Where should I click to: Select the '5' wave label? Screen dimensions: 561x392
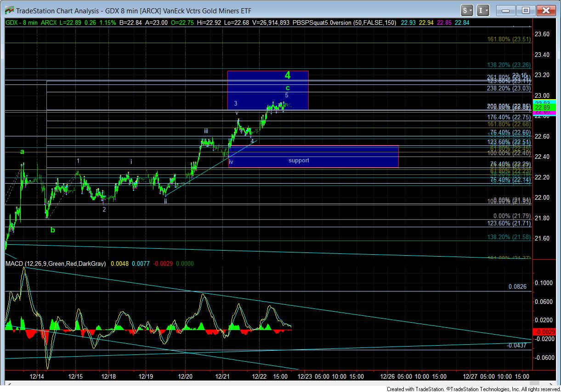(286, 95)
